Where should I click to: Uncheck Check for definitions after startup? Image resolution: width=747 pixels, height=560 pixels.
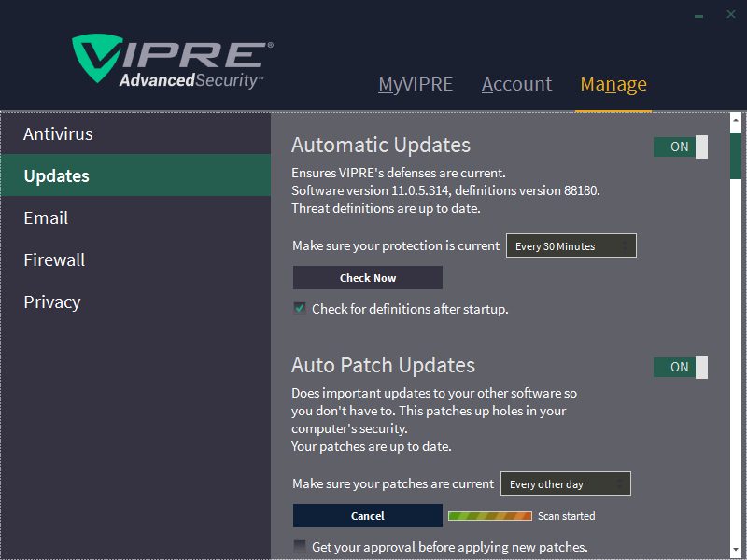click(x=300, y=308)
